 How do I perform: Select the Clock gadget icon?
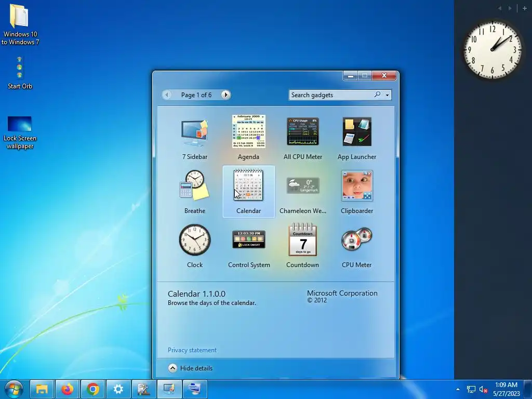coord(195,240)
